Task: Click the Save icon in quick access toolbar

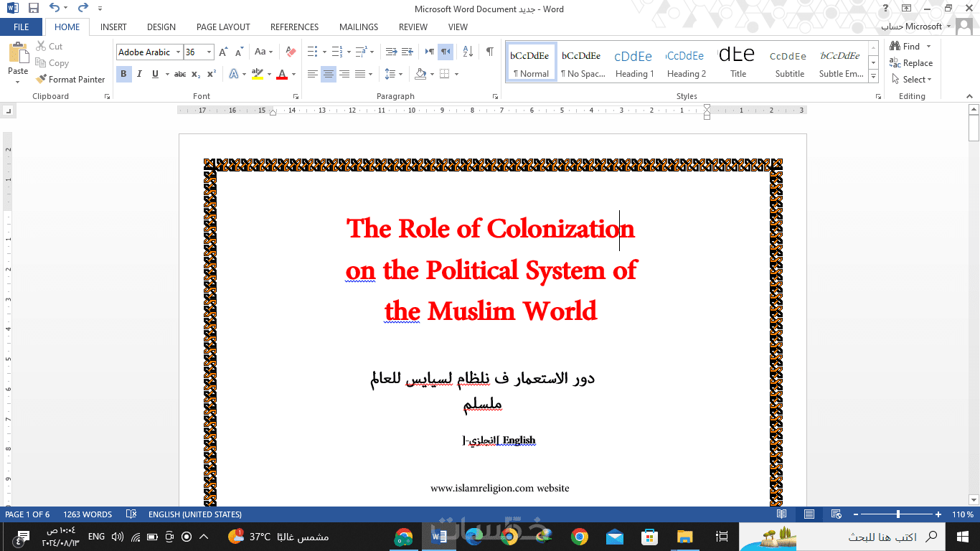Action: tap(33, 9)
